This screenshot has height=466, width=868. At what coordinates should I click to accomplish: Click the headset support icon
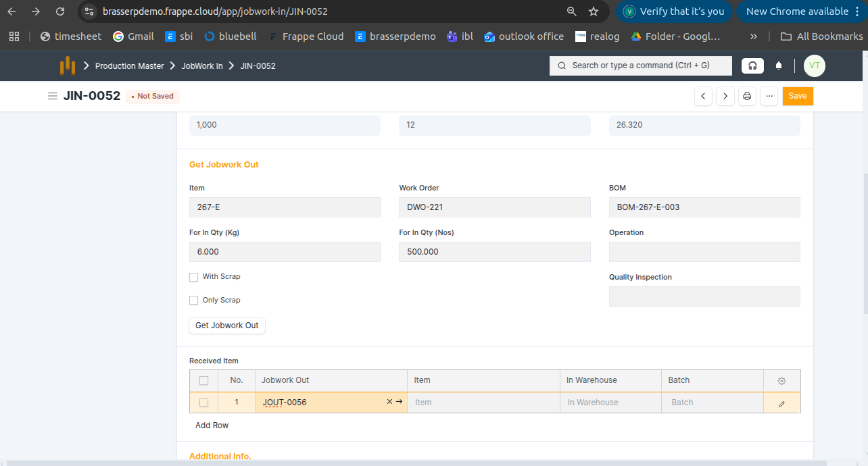752,66
